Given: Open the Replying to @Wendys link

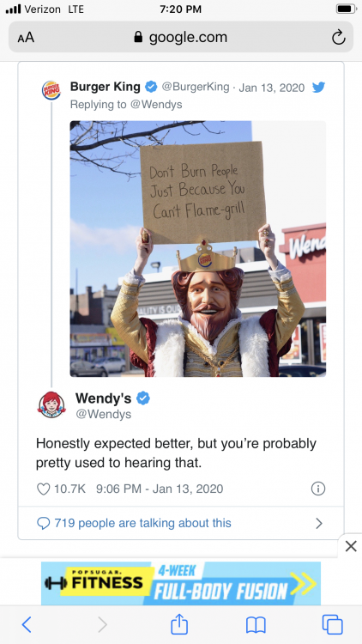Looking at the screenshot, I should pyautogui.click(x=126, y=104).
